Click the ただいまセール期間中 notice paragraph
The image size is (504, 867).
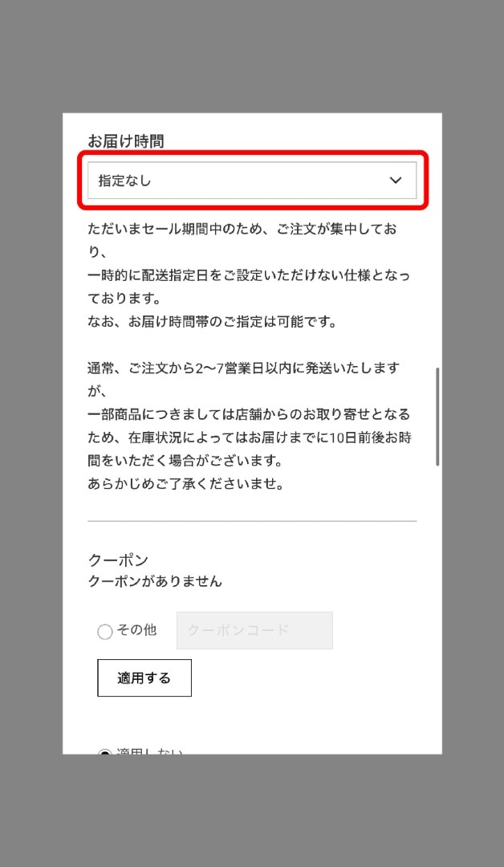click(249, 265)
